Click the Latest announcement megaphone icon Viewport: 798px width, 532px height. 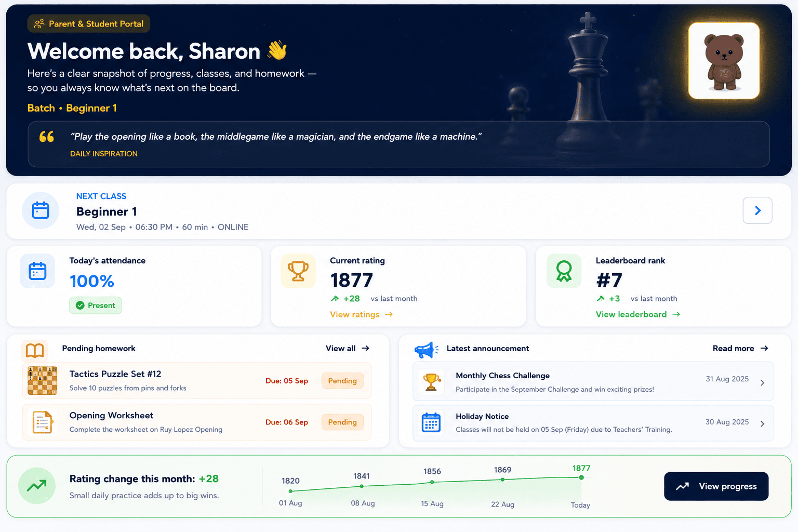[426, 350]
